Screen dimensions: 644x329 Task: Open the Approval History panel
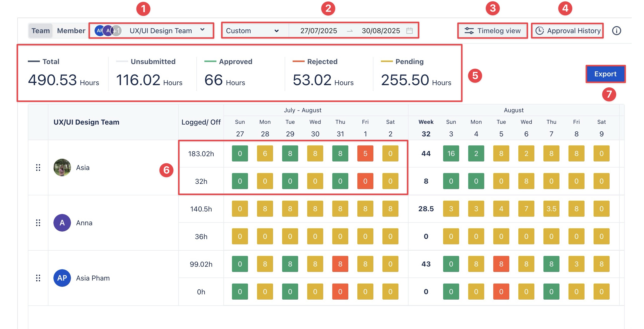coord(574,31)
